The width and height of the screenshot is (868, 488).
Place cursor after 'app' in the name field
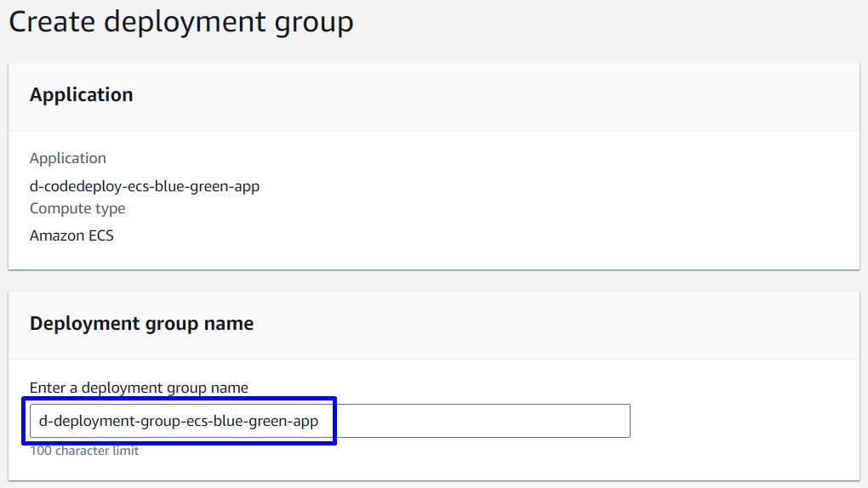[x=320, y=421]
